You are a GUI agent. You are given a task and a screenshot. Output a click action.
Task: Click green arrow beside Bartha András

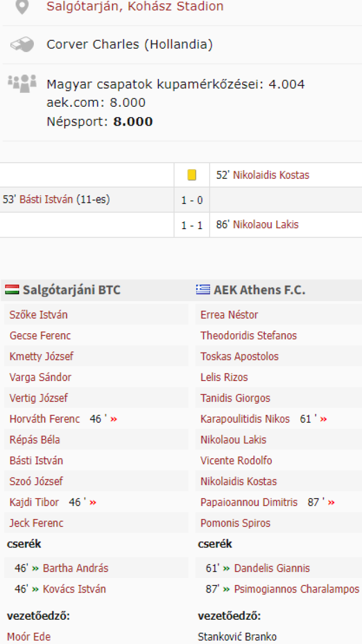coord(35,568)
